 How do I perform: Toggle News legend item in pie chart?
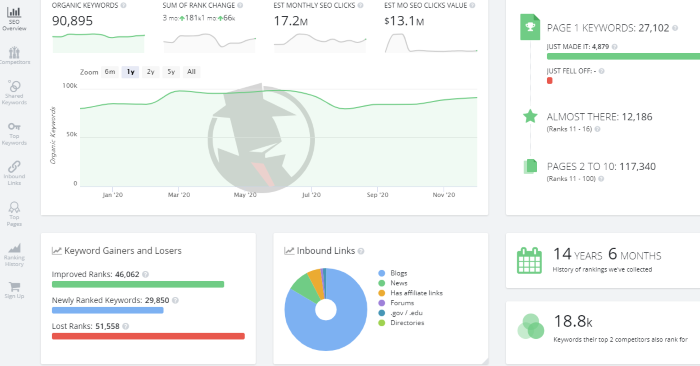point(393,283)
